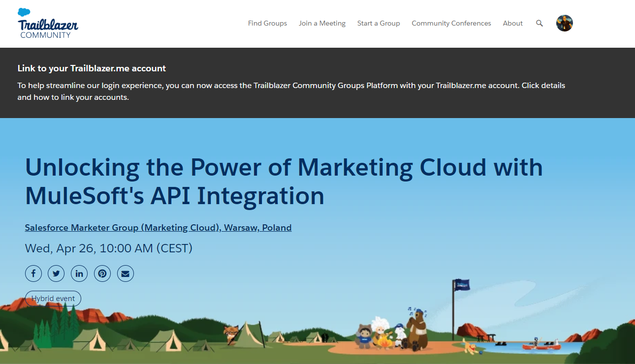This screenshot has width=635, height=364.
Task: Open About menu item
Action: point(512,23)
